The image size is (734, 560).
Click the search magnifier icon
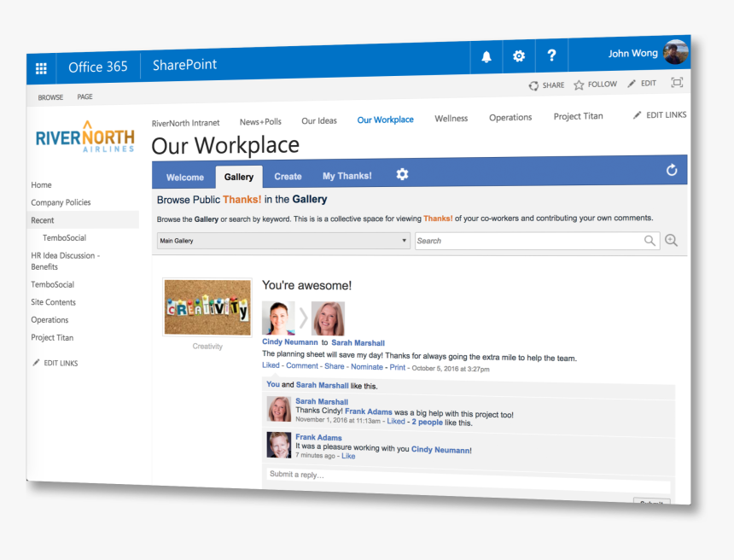point(650,240)
